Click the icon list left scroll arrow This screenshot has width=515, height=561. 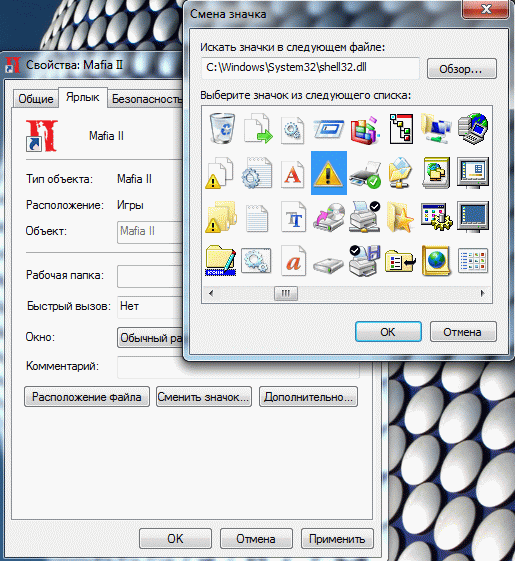tap(211, 293)
